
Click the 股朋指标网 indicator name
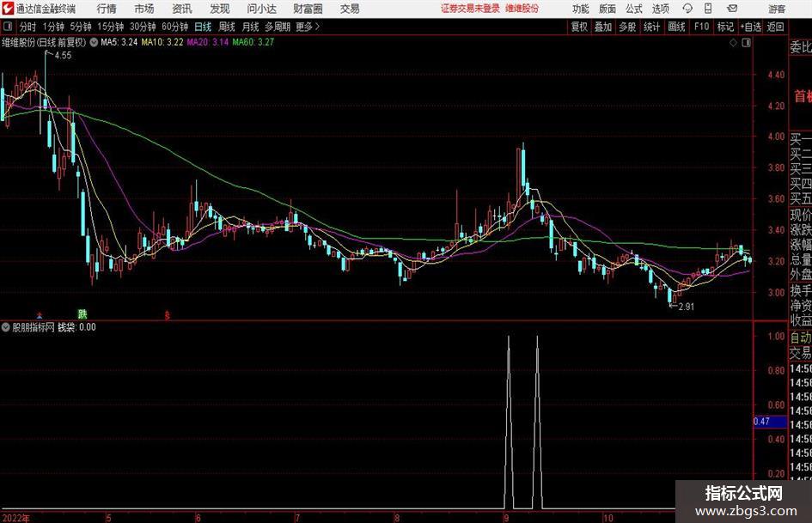pos(34,327)
